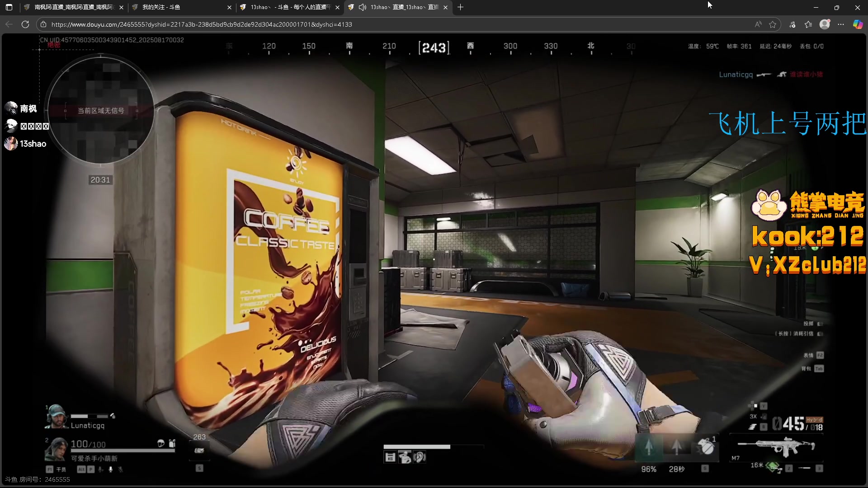
Task: Click the match timer 20:31
Action: click(100, 180)
